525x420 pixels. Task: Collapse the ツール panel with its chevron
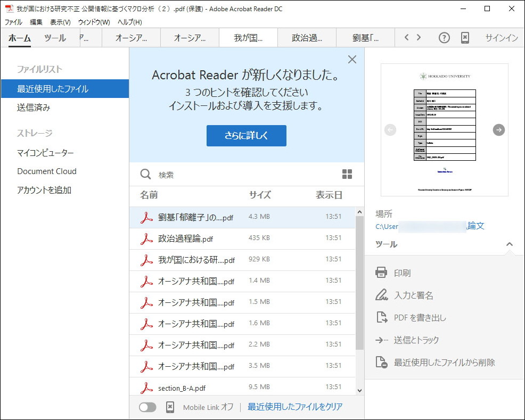point(510,244)
